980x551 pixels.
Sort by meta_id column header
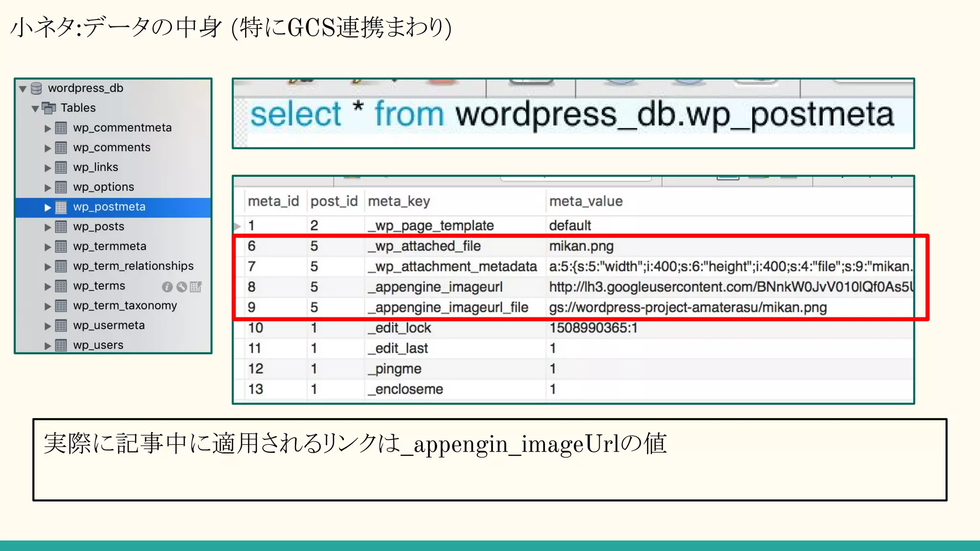click(273, 201)
